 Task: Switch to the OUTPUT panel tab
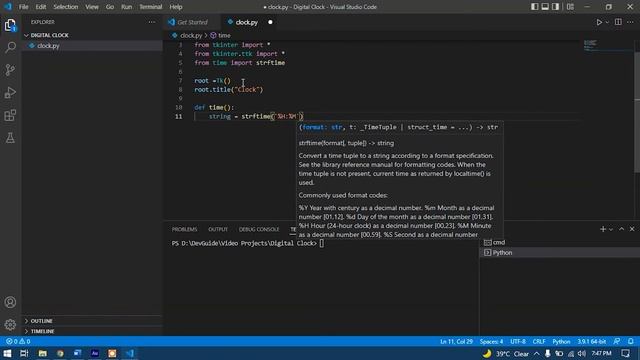(218, 229)
